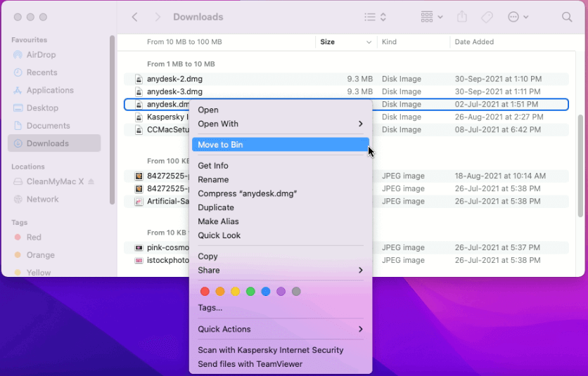Go back using the left chevron arrow

[x=135, y=17]
